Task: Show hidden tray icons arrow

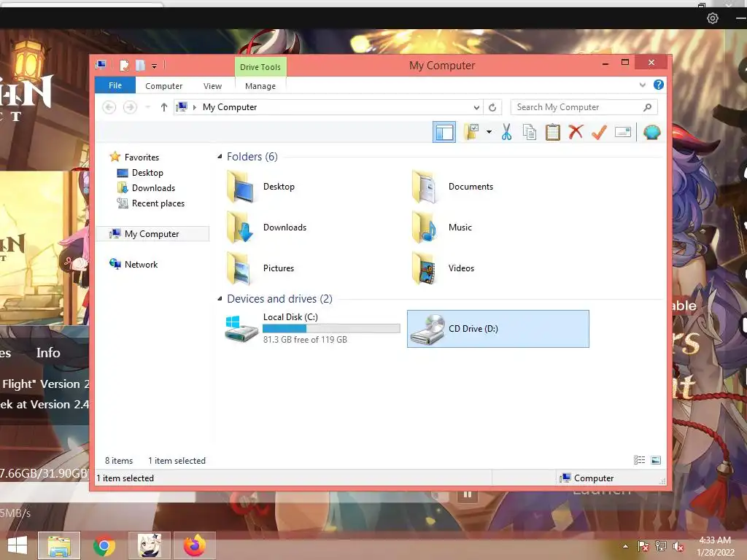Action: 625,546
